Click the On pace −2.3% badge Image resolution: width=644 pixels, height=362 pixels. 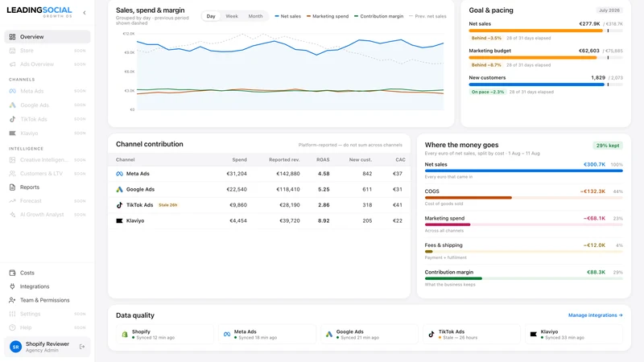(488, 92)
